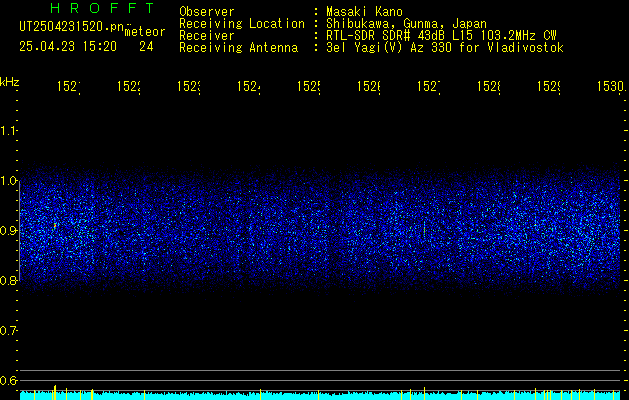Image resolution: width=629 pixels, height=400 pixels.
Task: Click the 1523 time axis label
Action: pos(189,87)
